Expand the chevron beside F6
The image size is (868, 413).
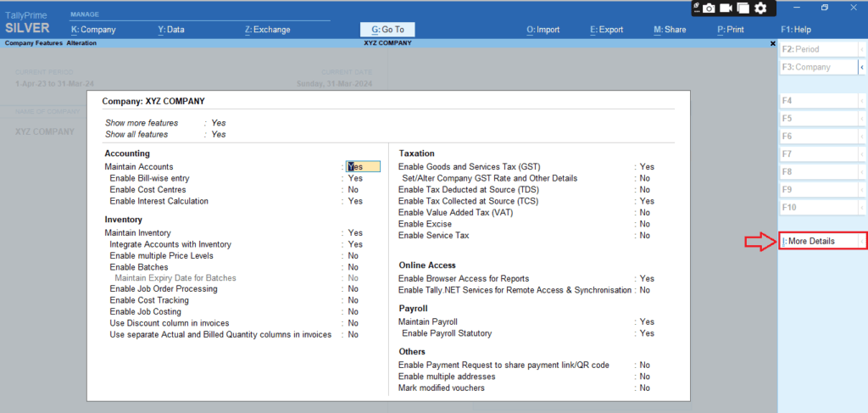(x=862, y=137)
